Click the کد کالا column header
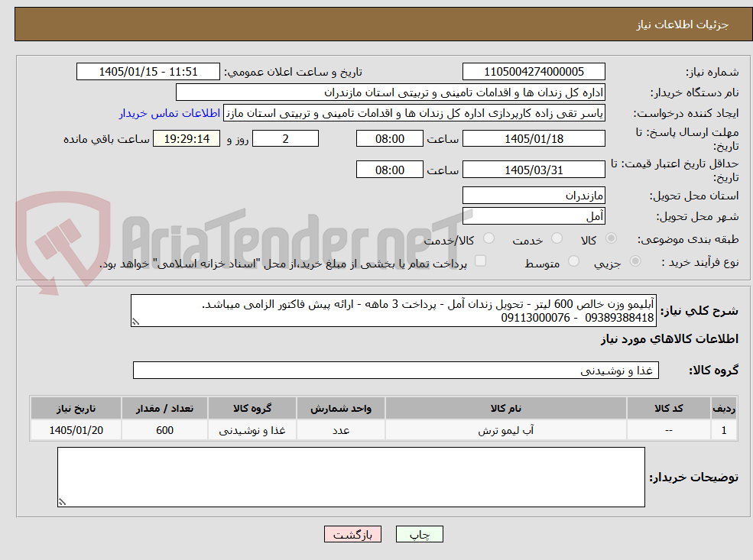The width and height of the screenshot is (753, 560). point(668,409)
